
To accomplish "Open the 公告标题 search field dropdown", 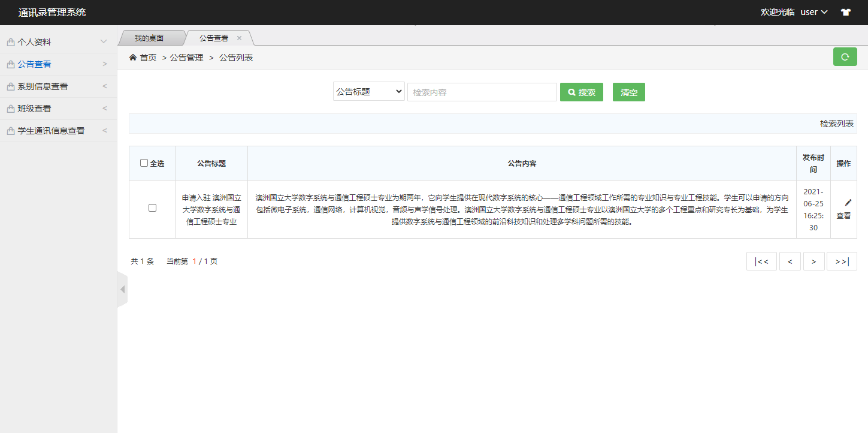I will point(368,91).
